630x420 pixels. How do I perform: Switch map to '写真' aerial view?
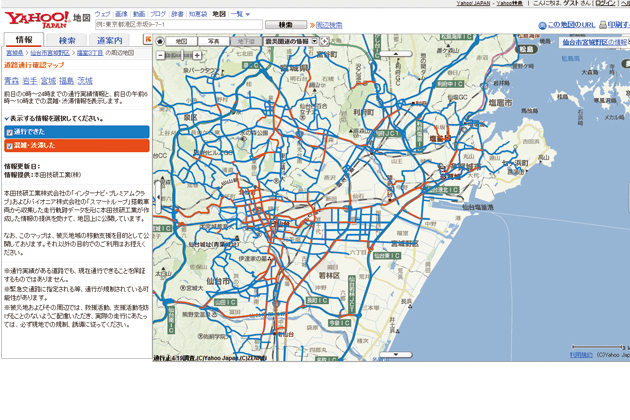pos(214,42)
